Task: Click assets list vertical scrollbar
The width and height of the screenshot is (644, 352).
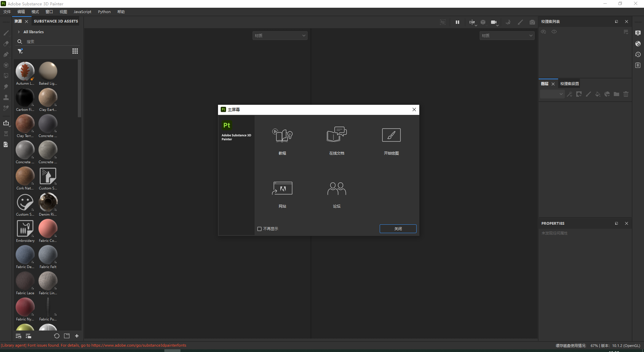Action: 79,89
